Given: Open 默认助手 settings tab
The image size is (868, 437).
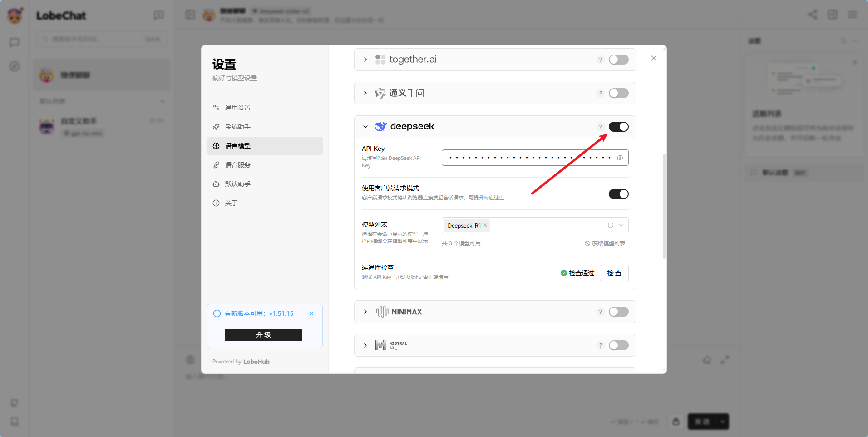Looking at the screenshot, I should pos(265,184).
